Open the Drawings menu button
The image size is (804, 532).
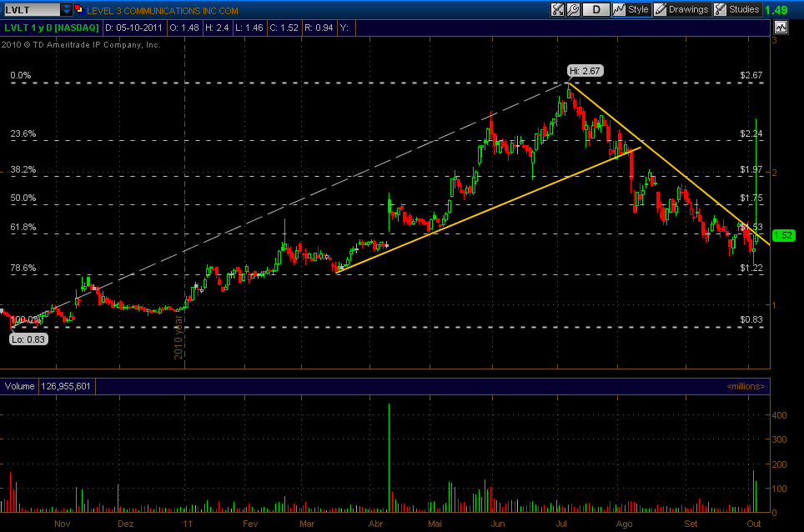point(682,10)
